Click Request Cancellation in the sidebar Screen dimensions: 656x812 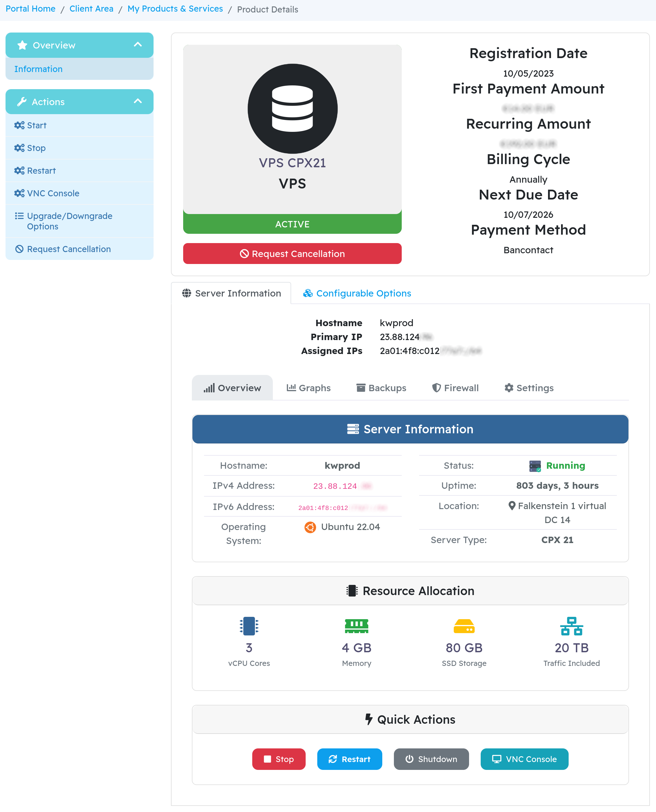[79, 249]
